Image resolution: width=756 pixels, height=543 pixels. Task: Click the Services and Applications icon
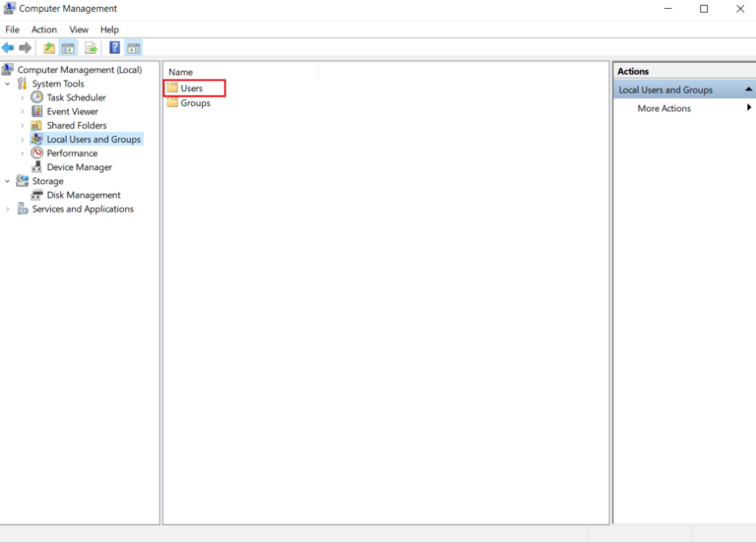tap(23, 209)
